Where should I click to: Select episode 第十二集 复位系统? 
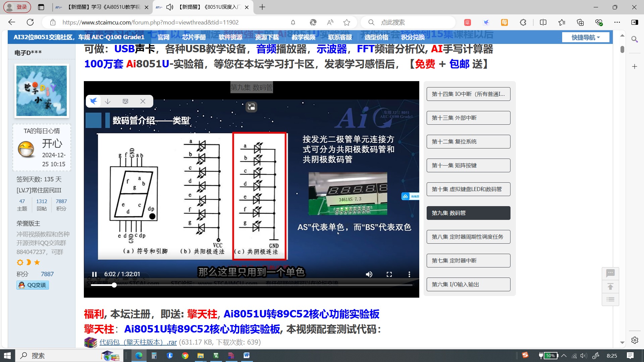point(468,141)
